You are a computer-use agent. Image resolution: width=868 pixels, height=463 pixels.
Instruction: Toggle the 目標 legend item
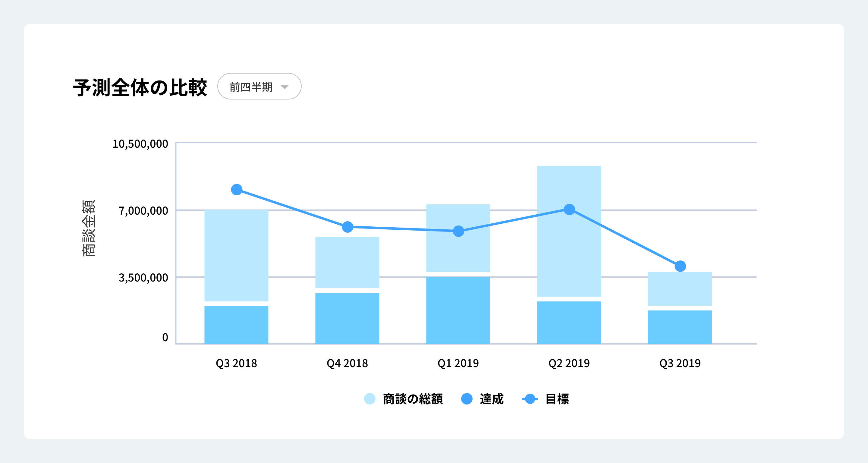pyautogui.click(x=545, y=399)
